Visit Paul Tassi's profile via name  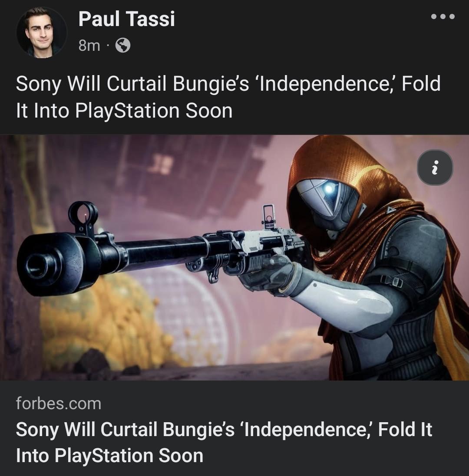(126, 19)
